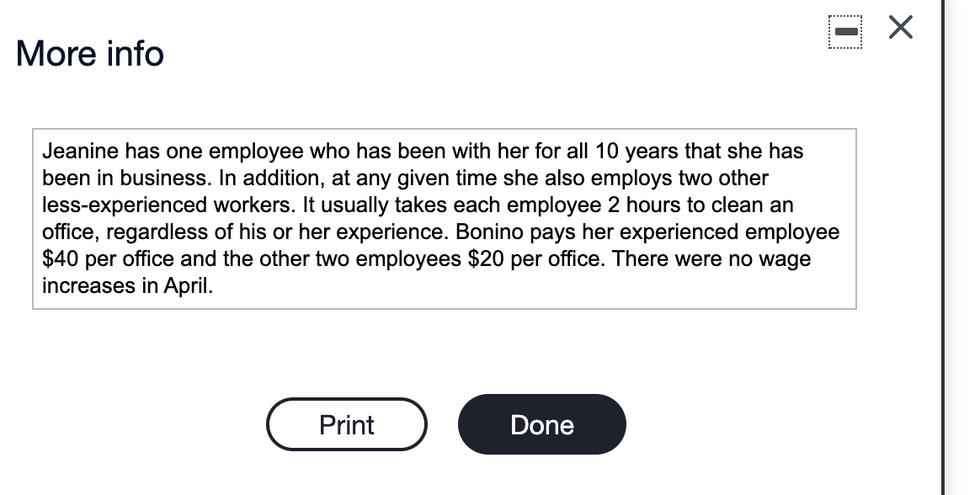Click the More info heading
Image resolution: width=980 pixels, height=495 pixels.
pyautogui.click(x=88, y=53)
